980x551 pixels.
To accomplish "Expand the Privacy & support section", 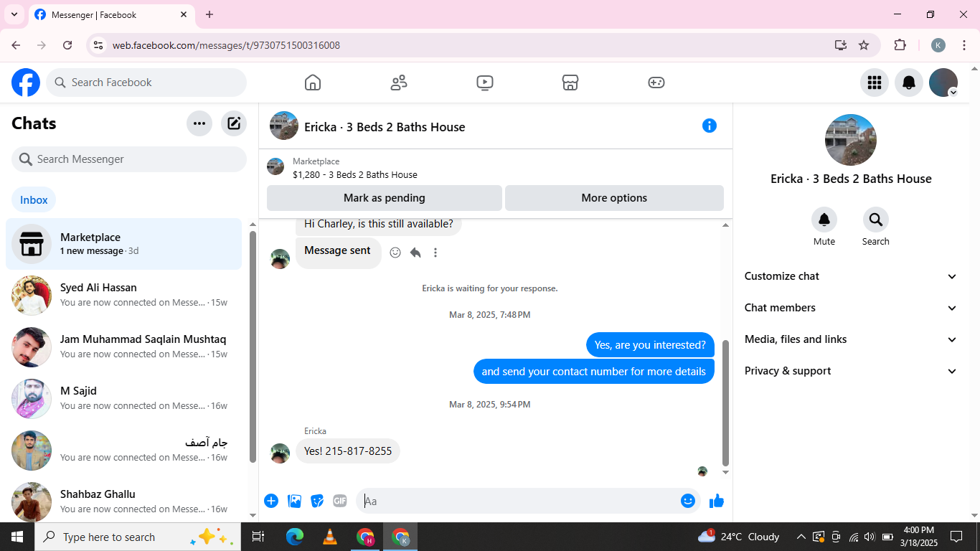I will pos(851,371).
